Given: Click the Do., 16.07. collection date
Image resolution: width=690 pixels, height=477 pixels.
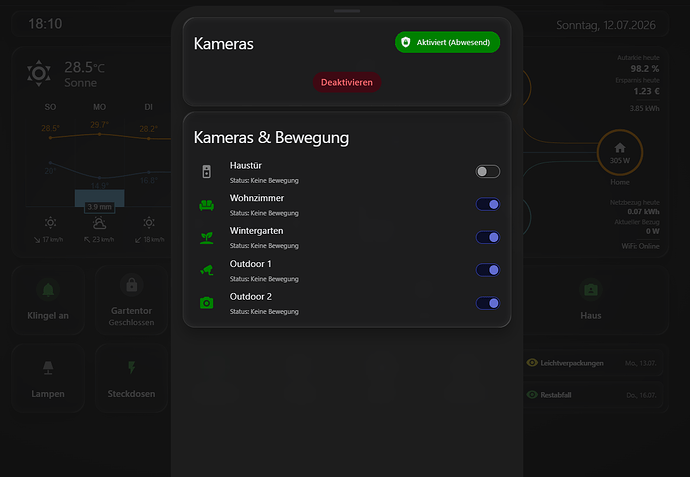Looking at the screenshot, I should (641, 395).
